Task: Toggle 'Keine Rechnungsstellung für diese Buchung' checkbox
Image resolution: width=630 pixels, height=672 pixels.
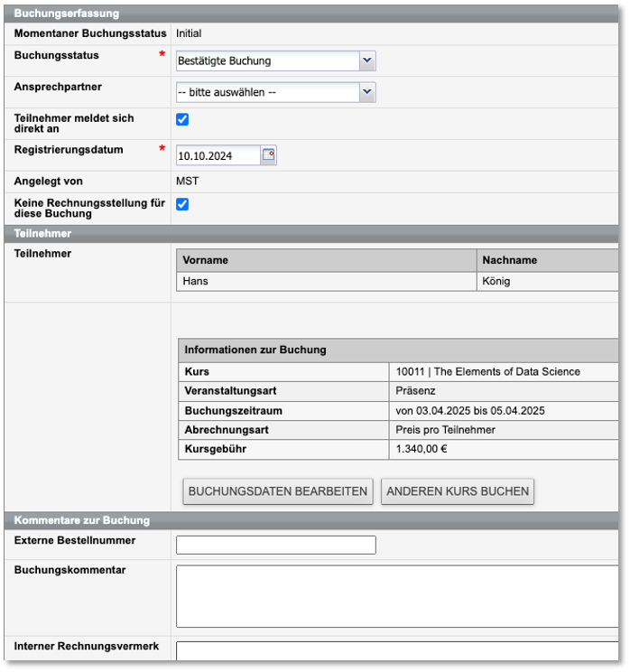Action: (182, 204)
